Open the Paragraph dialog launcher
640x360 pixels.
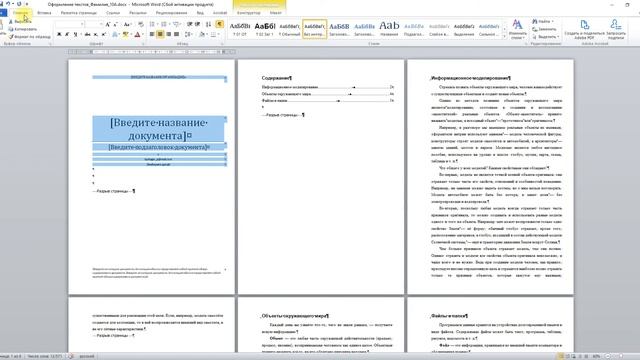tap(222, 44)
